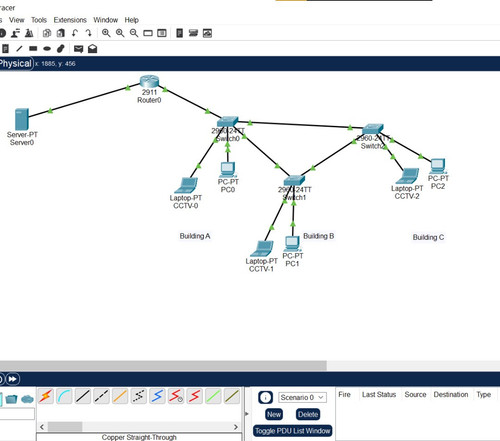The height and width of the screenshot is (441, 500).
Task: Open the drawing palette rectangle icon
Action: (148, 33)
